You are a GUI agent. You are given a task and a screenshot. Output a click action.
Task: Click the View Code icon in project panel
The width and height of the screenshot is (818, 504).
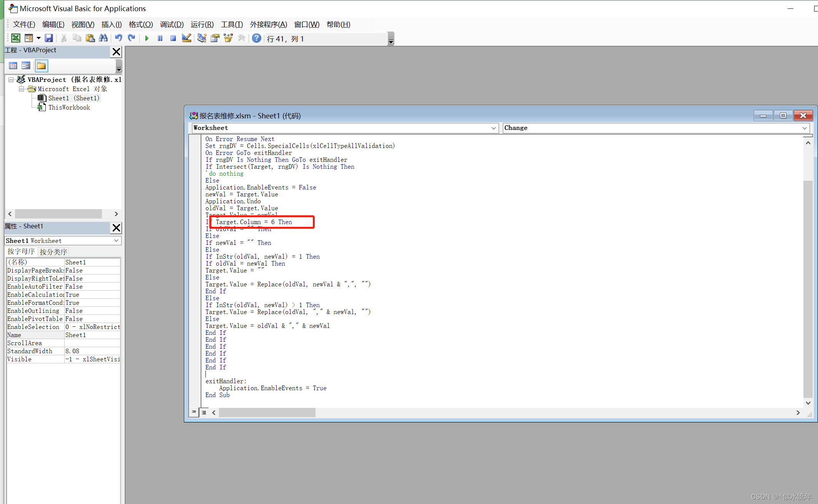coord(13,66)
